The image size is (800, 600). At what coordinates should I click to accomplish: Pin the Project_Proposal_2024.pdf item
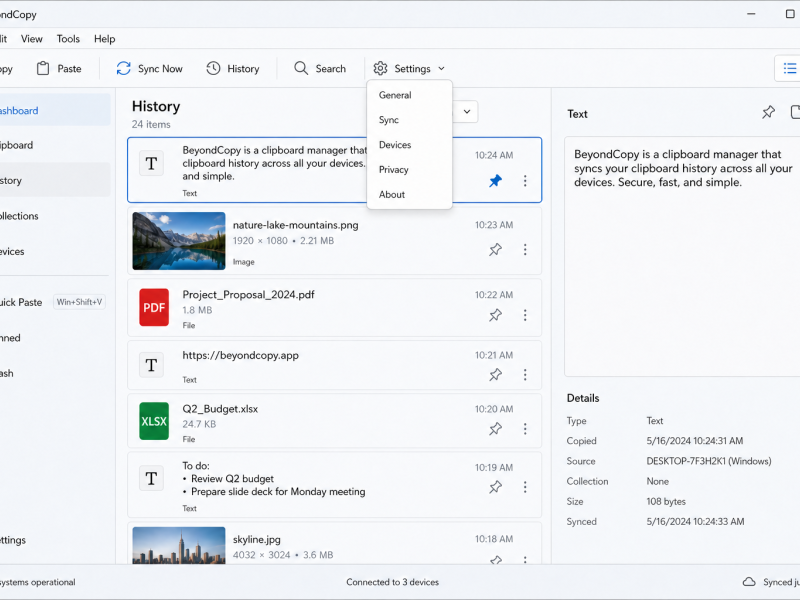click(x=495, y=315)
